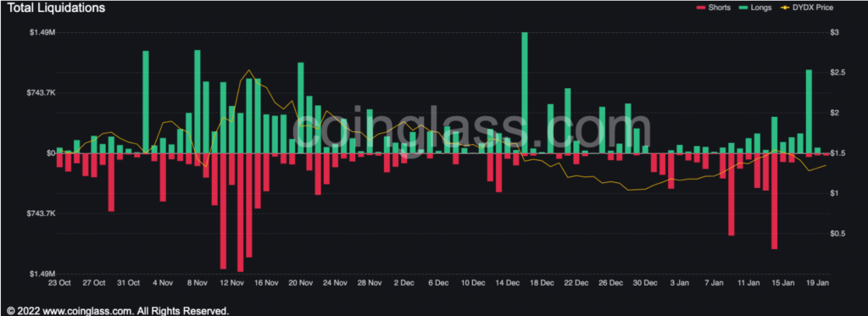Toggle the Shorts legend entry

coord(713,8)
